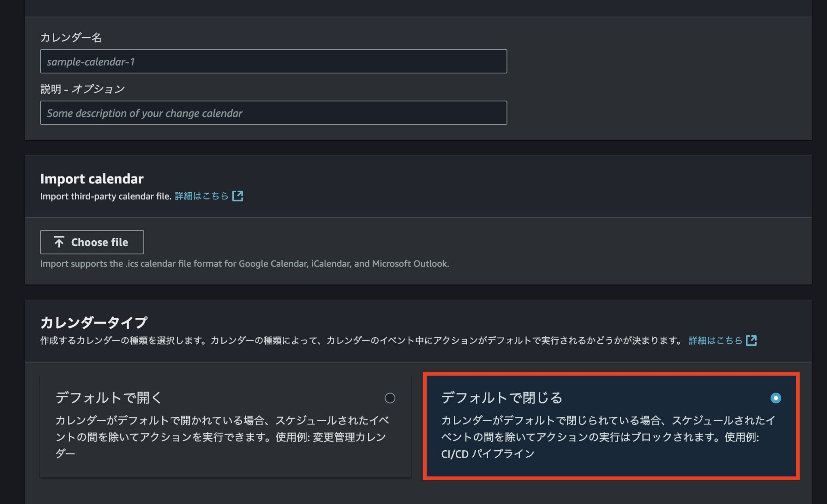This screenshot has width=827, height=504.
Task: Click the Import third-party calendar file text
Action: click(106, 196)
